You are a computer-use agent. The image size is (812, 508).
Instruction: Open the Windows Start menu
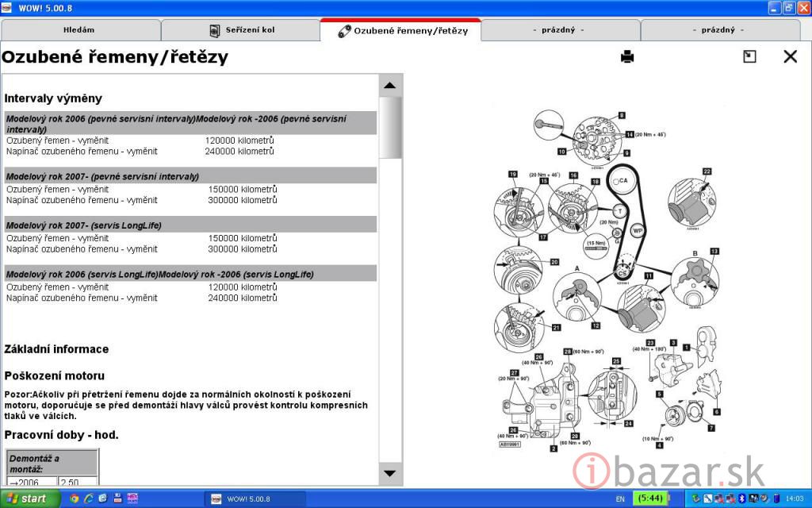pos(30,499)
